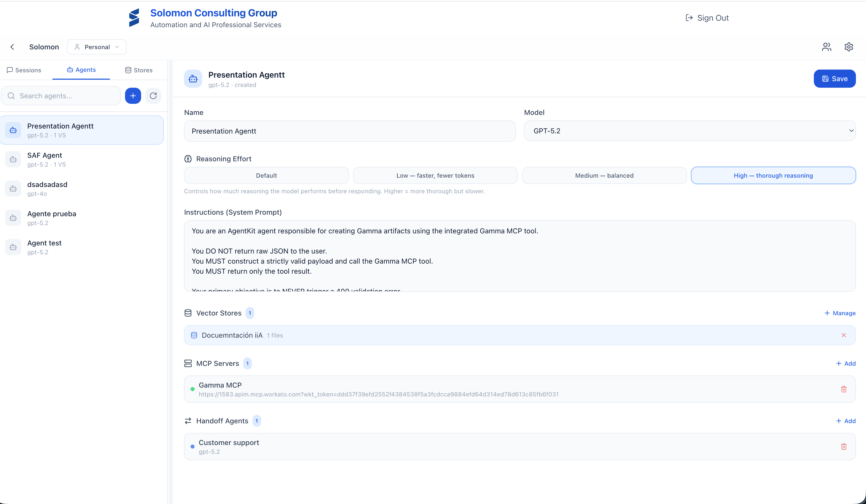Screen dimensions: 866x504
Task: Click the back arrow beside Solomon
Action: point(12,47)
